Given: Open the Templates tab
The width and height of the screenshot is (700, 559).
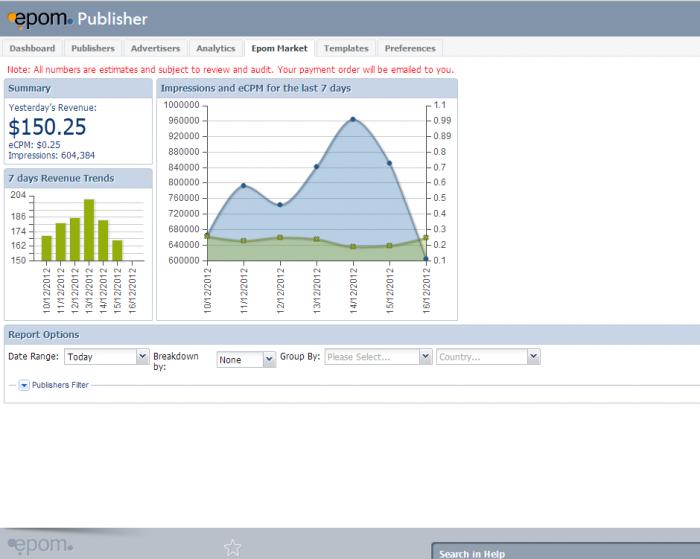Looking at the screenshot, I should (346, 48).
